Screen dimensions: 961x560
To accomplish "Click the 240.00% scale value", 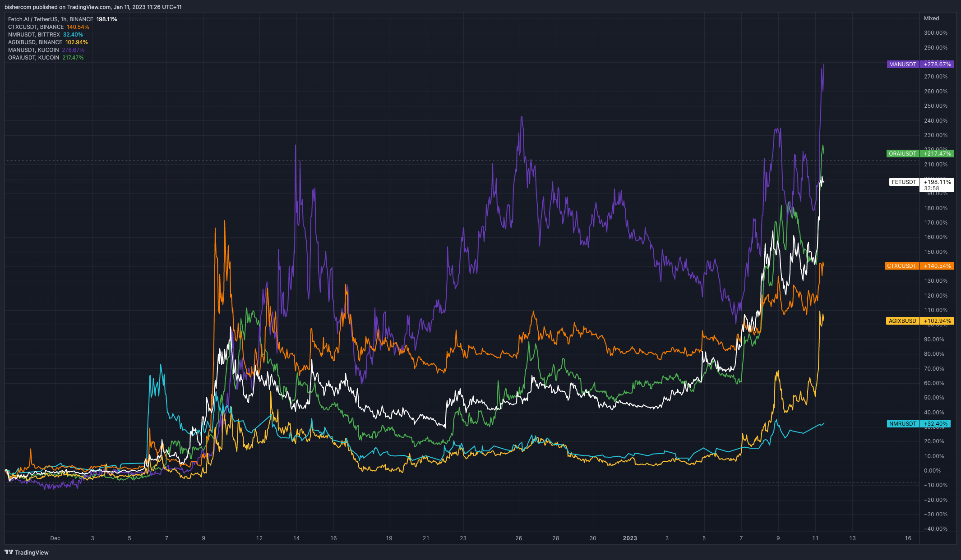I will coord(936,121).
